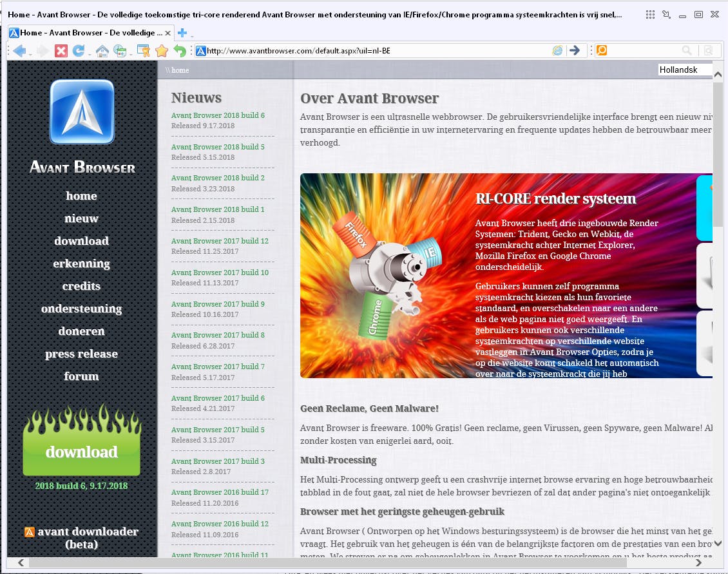The width and height of the screenshot is (728, 574).
Task: Open 'Avant Browser 2018 build 1' news link
Action: [218, 209]
